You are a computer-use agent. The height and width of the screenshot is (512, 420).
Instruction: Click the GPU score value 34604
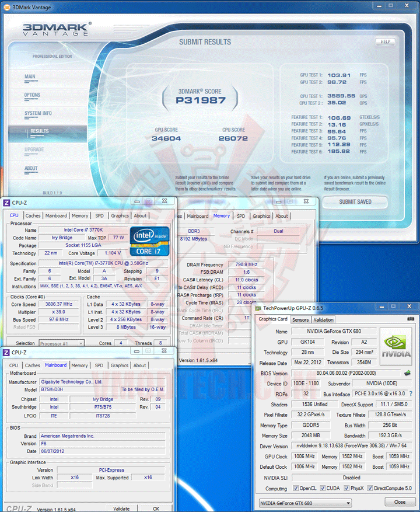166,138
